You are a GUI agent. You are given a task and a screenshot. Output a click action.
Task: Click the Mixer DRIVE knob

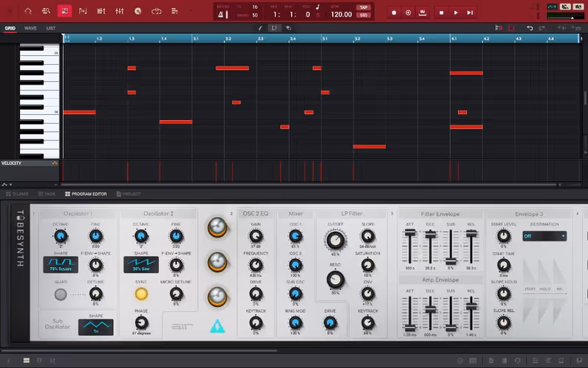click(x=329, y=322)
